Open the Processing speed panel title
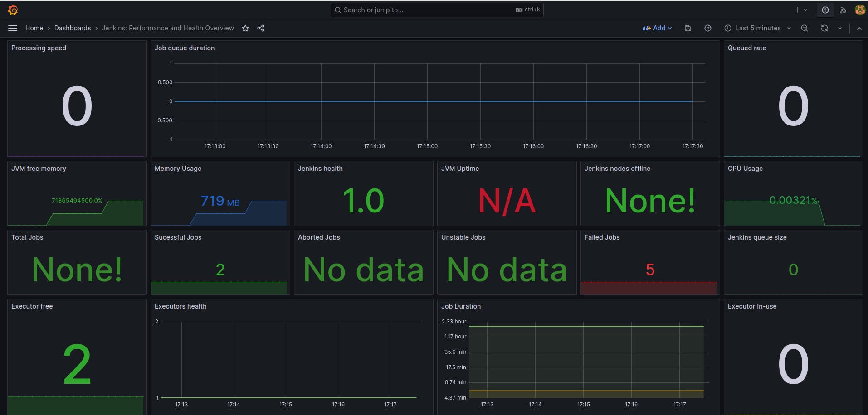The width and height of the screenshot is (868, 415). 39,48
